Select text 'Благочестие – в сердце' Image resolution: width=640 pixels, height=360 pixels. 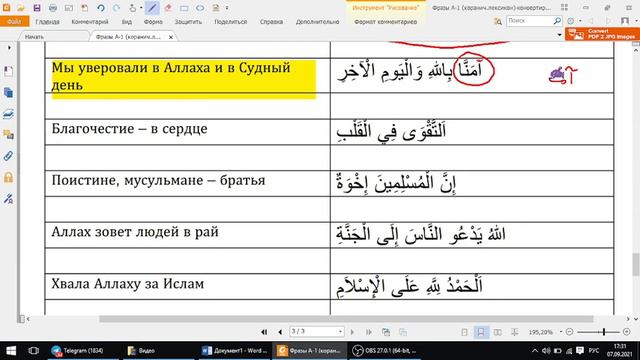pyautogui.click(x=129, y=129)
